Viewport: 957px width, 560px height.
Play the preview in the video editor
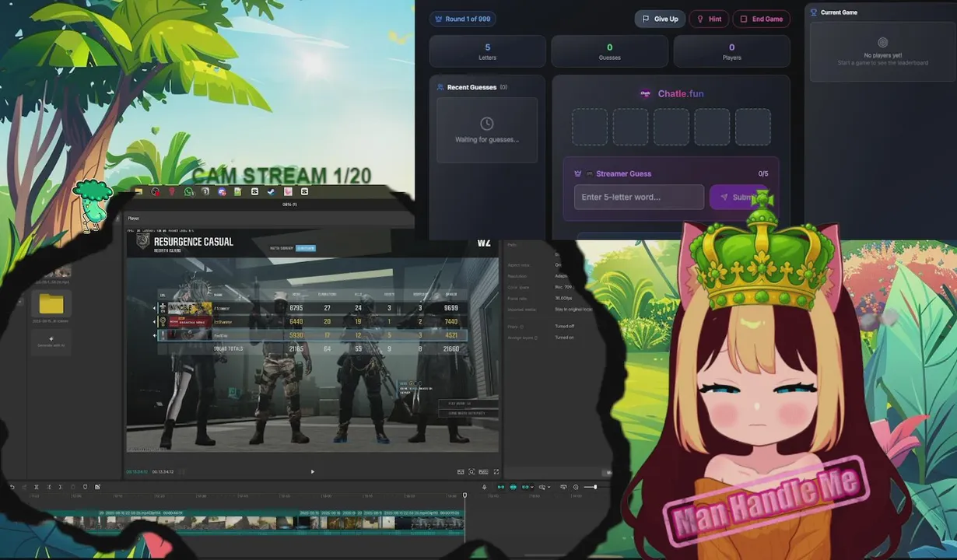[313, 471]
